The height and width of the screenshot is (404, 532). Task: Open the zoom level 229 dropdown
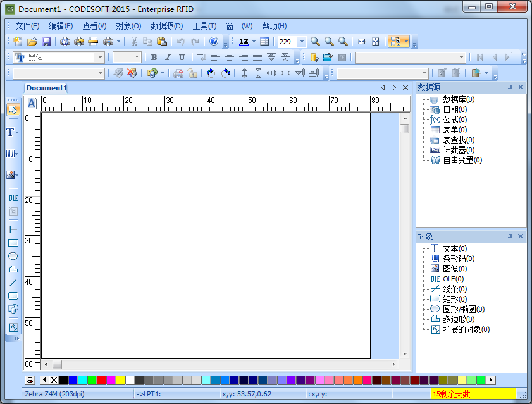(x=302, y=41)
